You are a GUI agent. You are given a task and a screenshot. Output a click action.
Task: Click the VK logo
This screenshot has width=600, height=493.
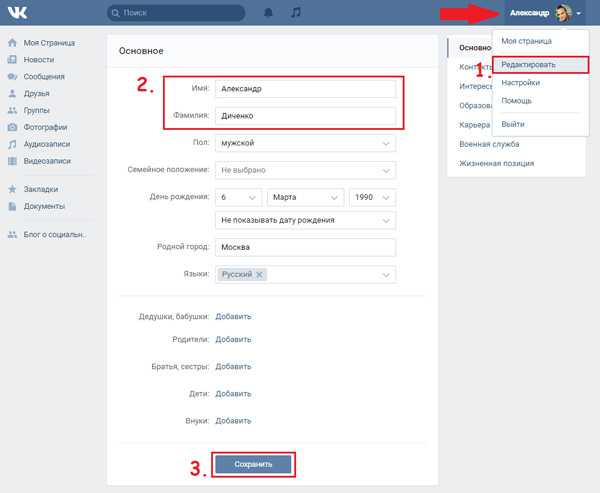coord(18,13)
